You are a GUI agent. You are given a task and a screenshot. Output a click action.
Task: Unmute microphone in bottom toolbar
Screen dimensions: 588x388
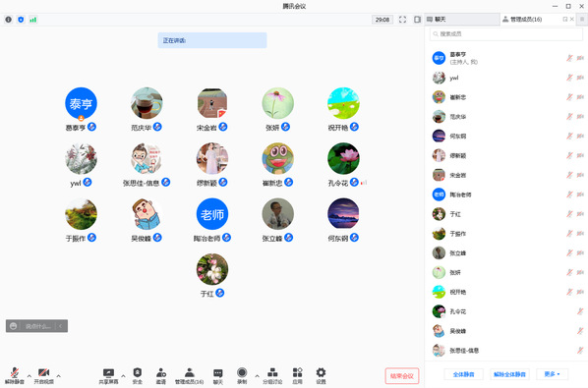(x=15, y=375)
